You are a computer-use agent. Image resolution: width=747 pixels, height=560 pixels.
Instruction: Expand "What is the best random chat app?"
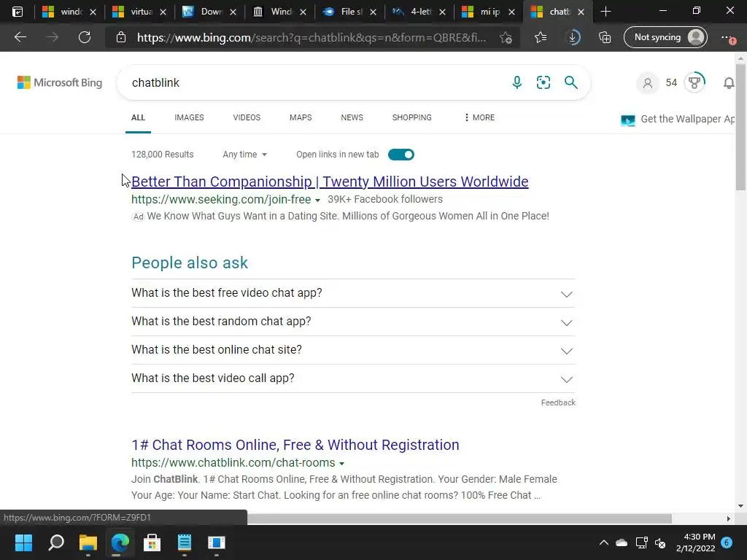pyautogui.click(x=353, y=322)
